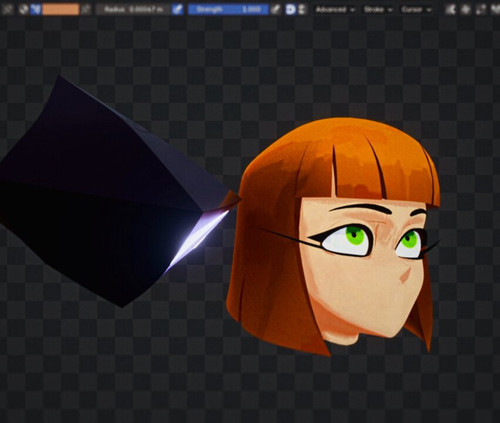The height and width of the screenshot is (423, 500).
Task: Select the Subtract brush direction button
Action: coord(302,9)
